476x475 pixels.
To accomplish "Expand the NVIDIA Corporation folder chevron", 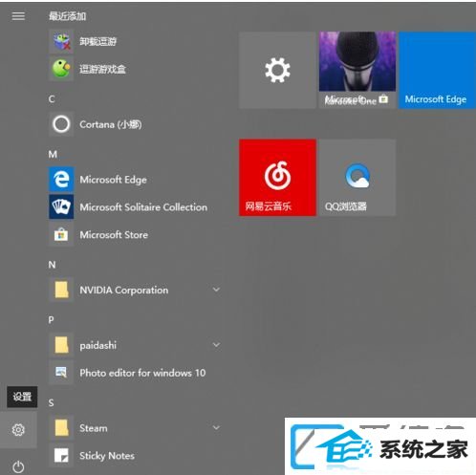I will pos(216,290).
